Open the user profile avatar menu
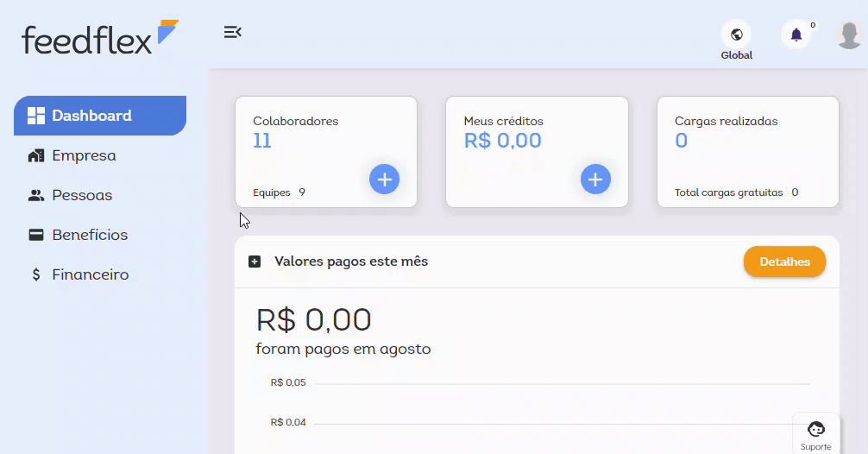Viewport: 868px width, 454px height. (x=849, y=35)
